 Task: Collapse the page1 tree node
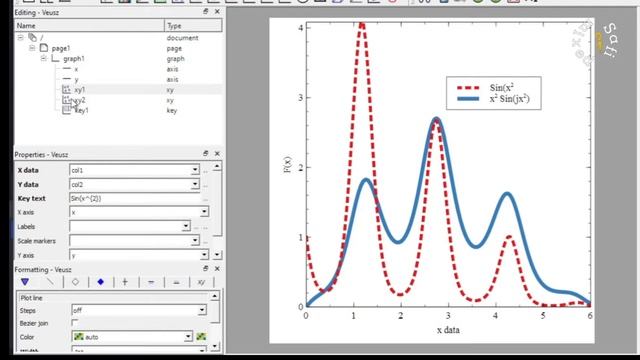click(32, 48)
